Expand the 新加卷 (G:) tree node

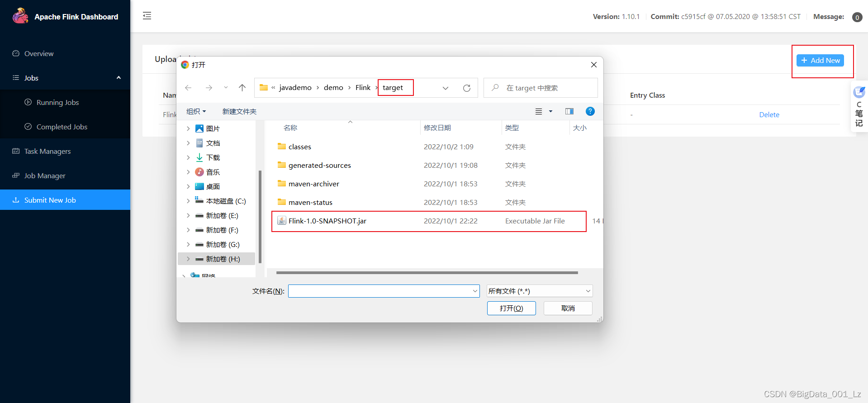click(x=188, y=245)
